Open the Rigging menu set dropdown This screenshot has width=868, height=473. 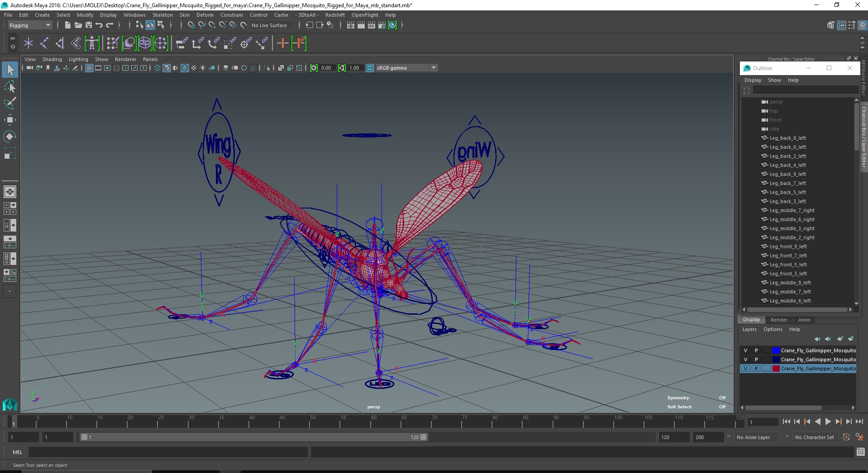[x=29, y=25]
